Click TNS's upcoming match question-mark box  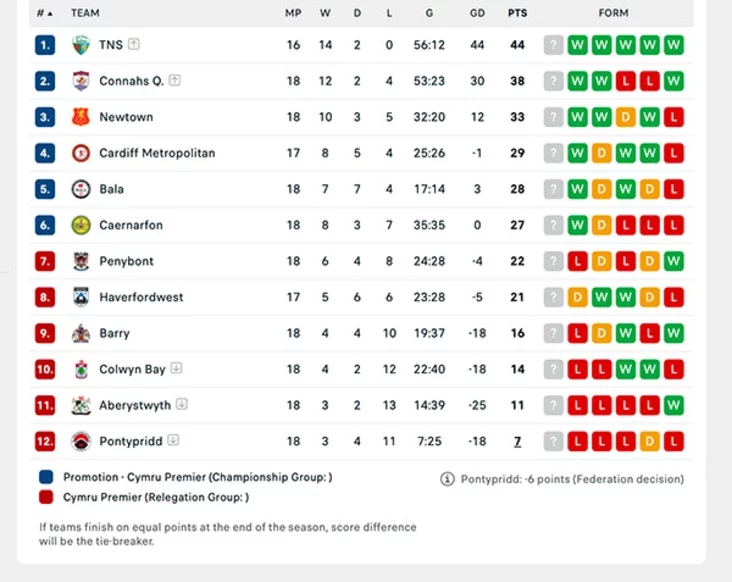[x=553, y=45]
